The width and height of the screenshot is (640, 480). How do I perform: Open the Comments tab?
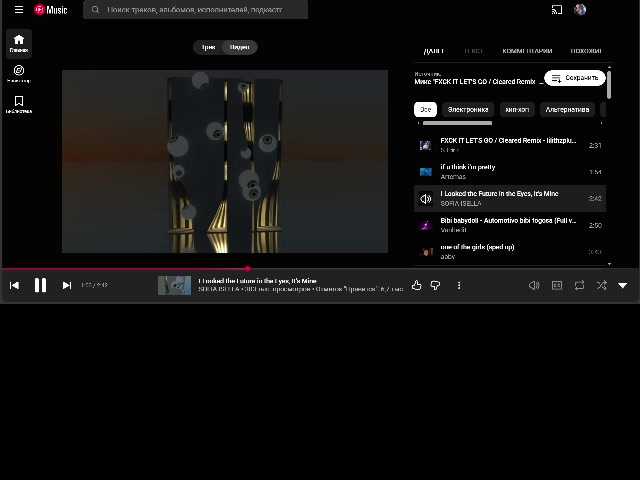click(527, 51)
